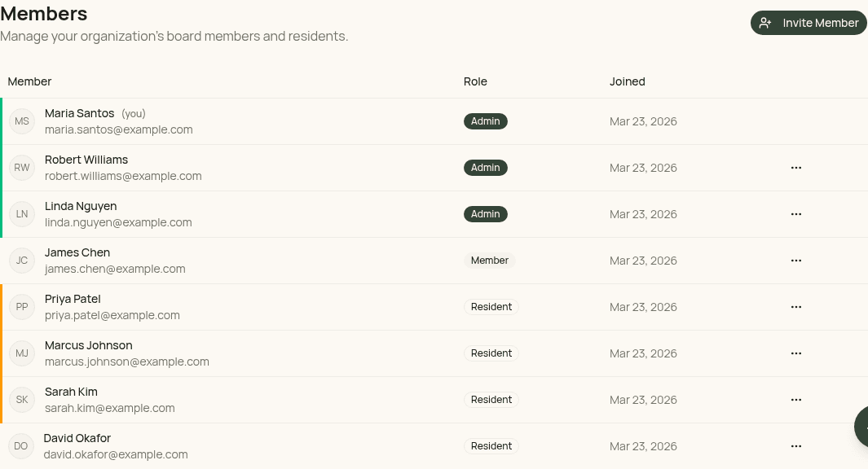Image resolution: width=868 pixels, height=469 pixels.
Task: Open the actions menu for Robert Williams
Action: point(796,168)
